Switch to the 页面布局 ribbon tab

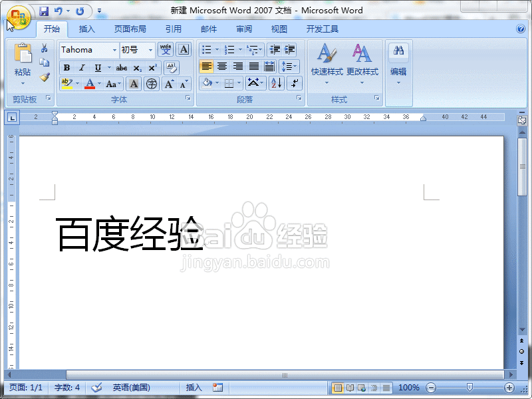click(x=130, y=29)
